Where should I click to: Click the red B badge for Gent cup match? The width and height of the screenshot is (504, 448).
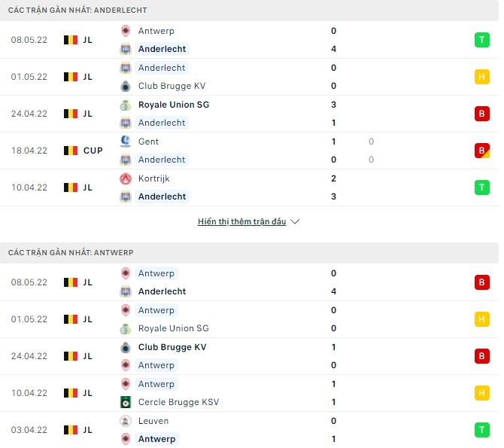point(481,151)
